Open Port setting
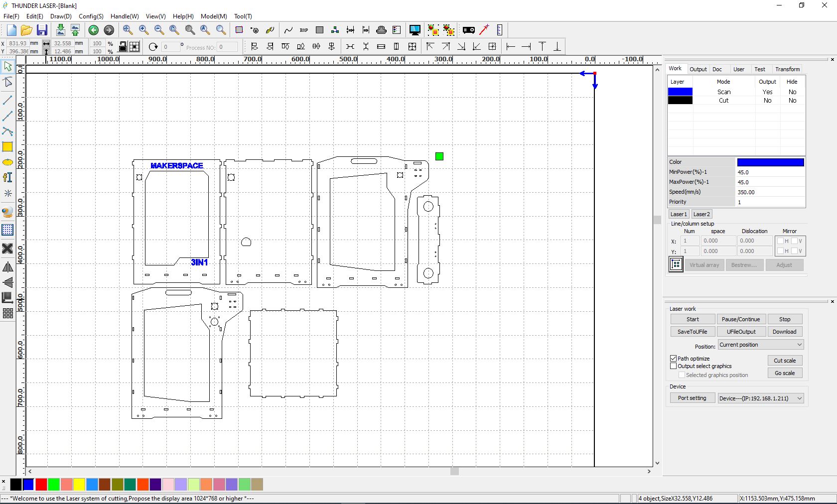837x504 pixels. point(692,398)
